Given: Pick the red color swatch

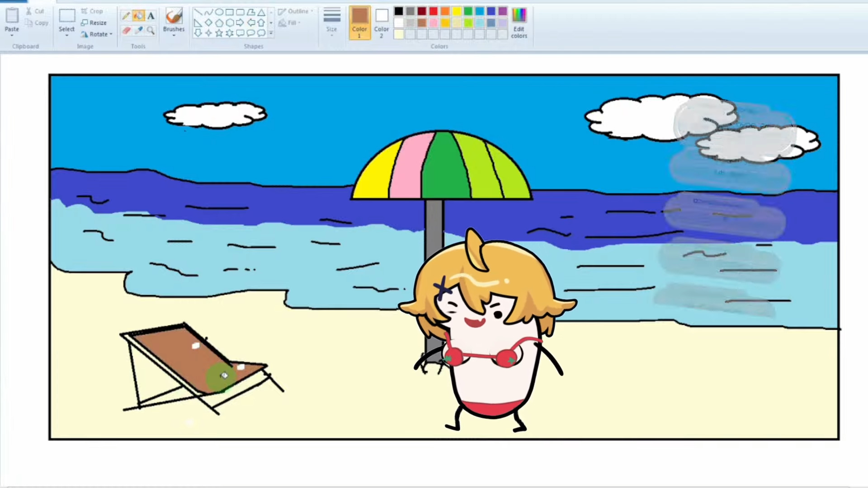Looking at the screenshot, I should point(433,11).
